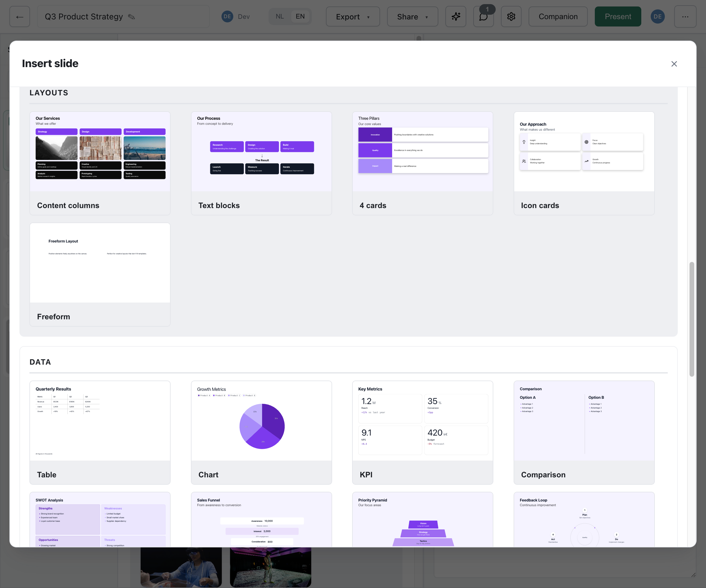Insert the Freeform layout
Screen dimensions: 706x588
click(x=100, y=275)
